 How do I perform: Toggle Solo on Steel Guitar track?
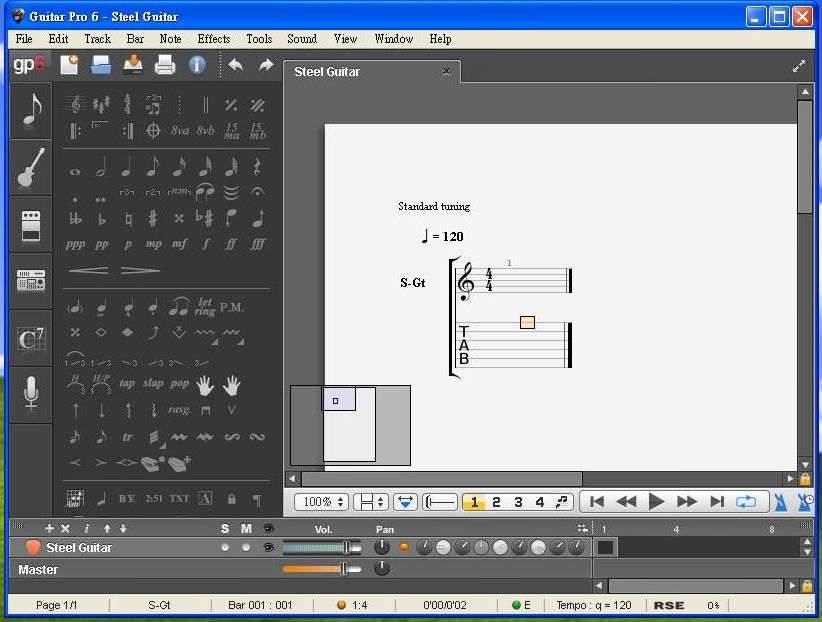225,548
